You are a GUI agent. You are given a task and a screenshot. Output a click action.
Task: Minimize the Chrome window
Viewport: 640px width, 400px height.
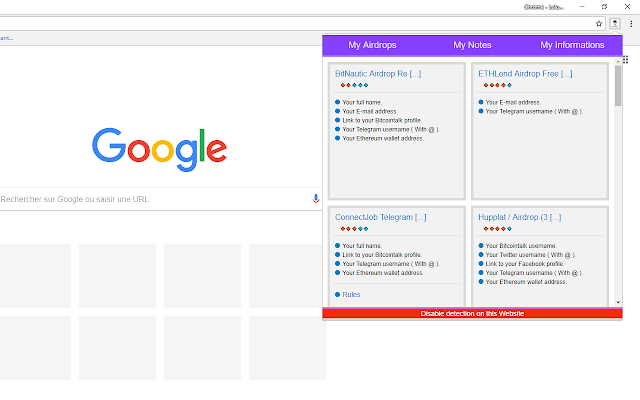[582, 7]
